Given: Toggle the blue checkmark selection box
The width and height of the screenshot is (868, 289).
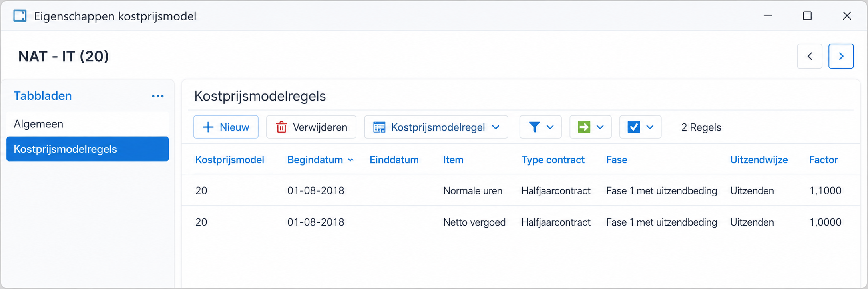Looking at the screenshot, I should 634,127.
